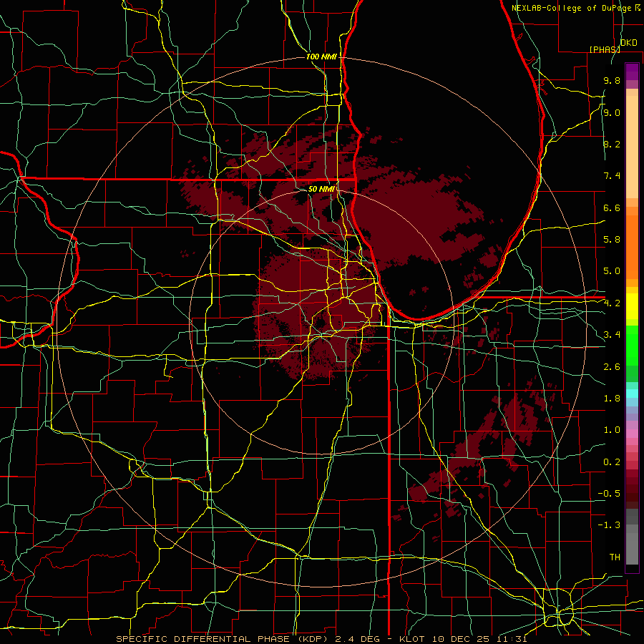
Task: Click the OKD label above the legend
Action: tap(629, 43)
